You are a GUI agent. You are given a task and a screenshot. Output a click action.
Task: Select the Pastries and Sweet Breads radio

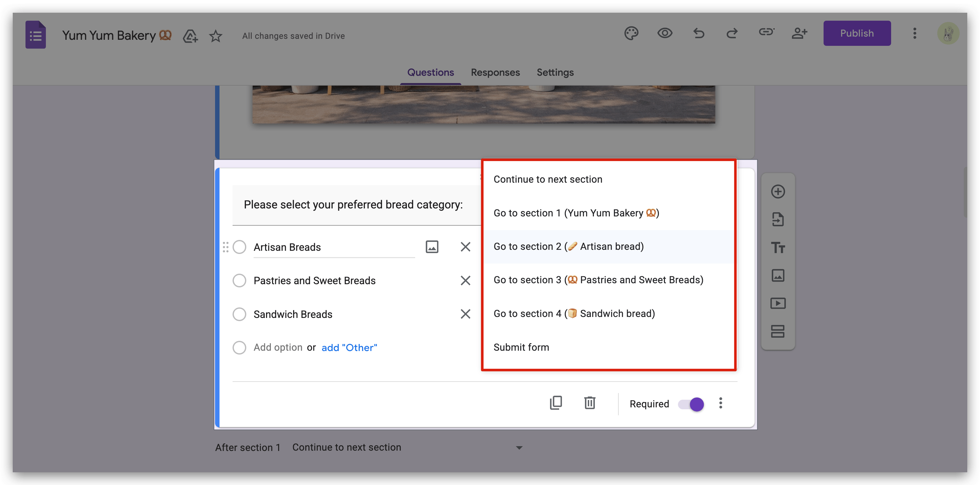pyautogui.click(x=239, y=280)
